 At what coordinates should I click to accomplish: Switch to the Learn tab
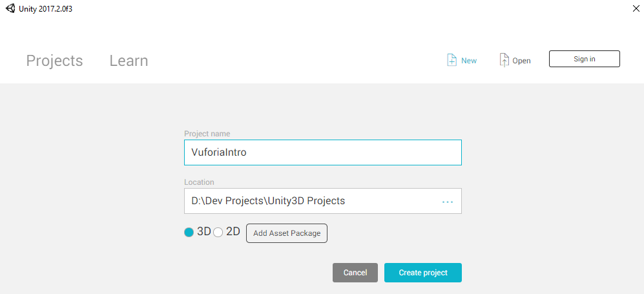click(x=129, y=60)
